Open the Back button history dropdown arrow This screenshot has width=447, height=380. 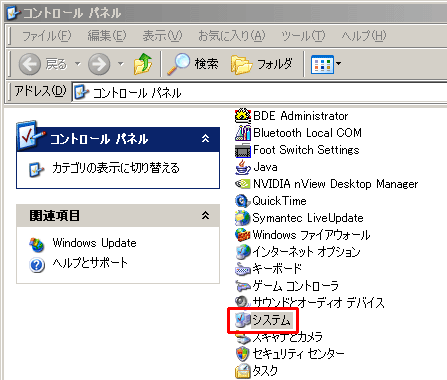pyautogui.click(x=77, y=63)
